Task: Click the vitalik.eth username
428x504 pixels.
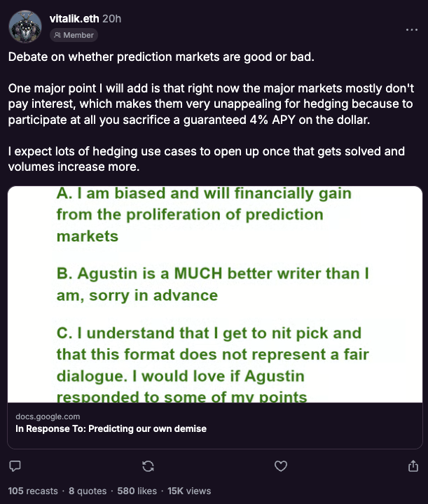Action: pyautogui.click(x=74, y=19)
